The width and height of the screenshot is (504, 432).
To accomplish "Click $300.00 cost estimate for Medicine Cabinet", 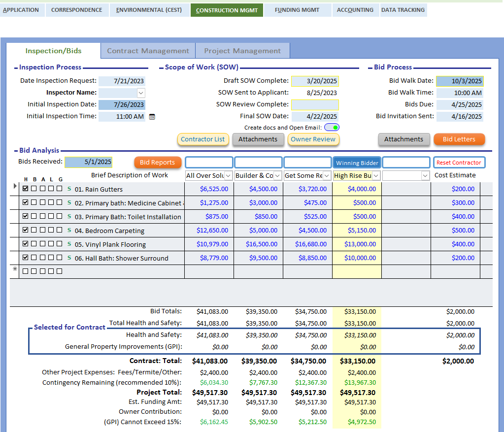I will click(455, 203).
